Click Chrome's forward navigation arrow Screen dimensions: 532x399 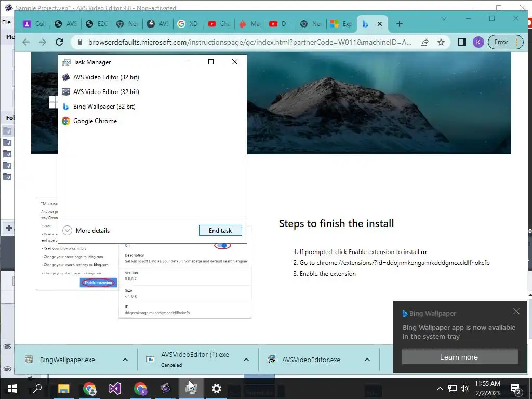click(43, 42)
